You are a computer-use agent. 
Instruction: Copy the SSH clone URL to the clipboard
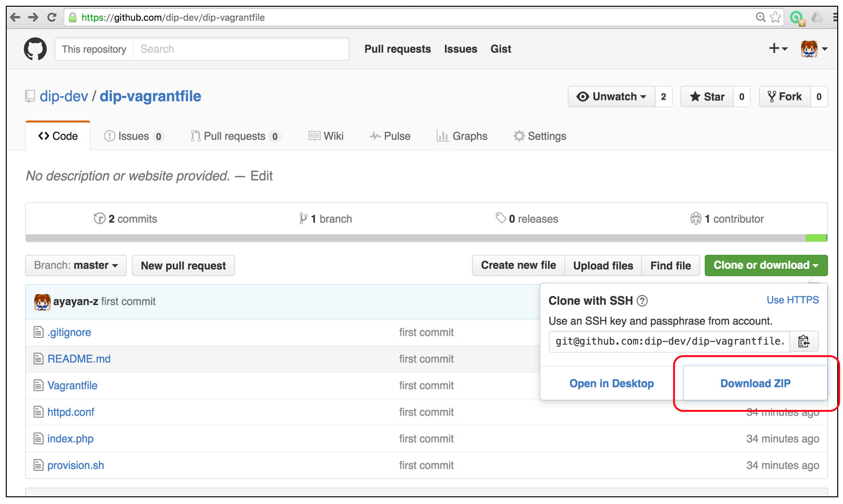(x=804, y=341)
